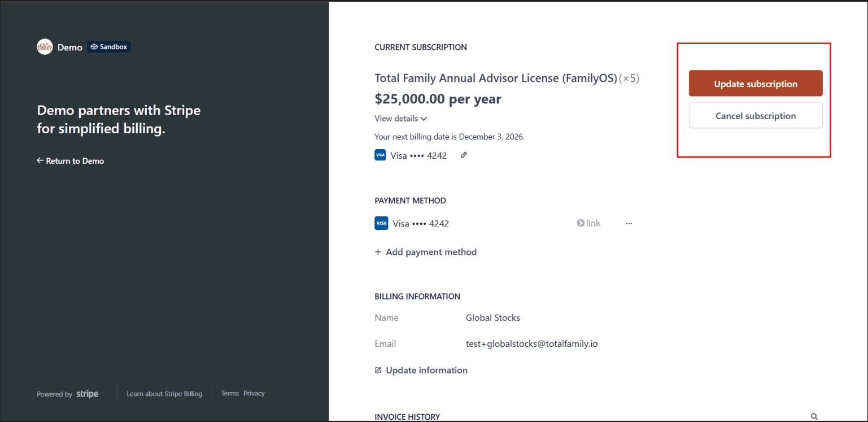868x422 pixels.
Task: Click the Invoice History heading
Action: pos(407,417)
